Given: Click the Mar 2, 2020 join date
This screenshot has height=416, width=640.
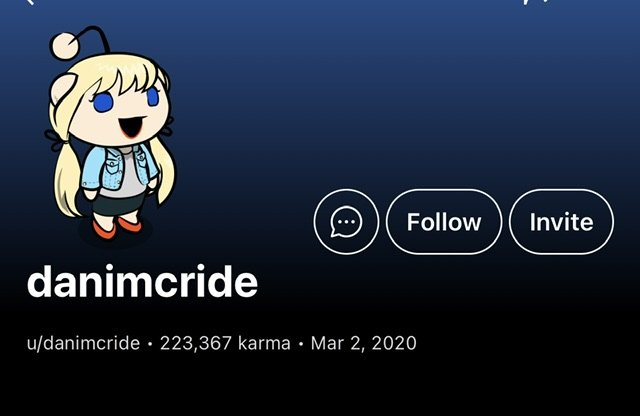Looking at the screenshot, I should (363, 343).
